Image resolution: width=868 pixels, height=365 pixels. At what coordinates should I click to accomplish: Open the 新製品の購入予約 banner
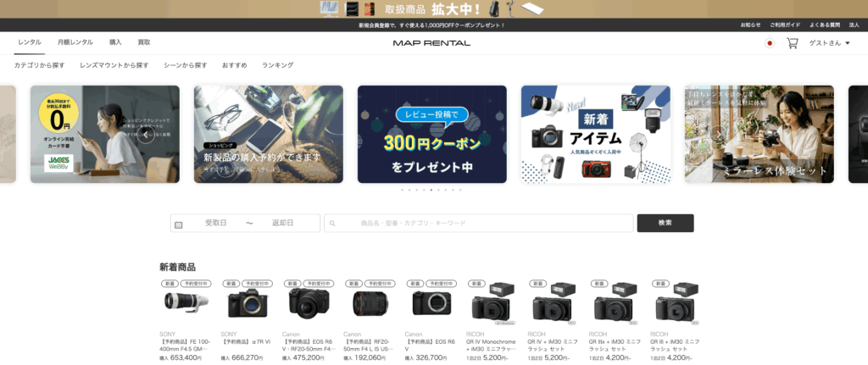269,135
